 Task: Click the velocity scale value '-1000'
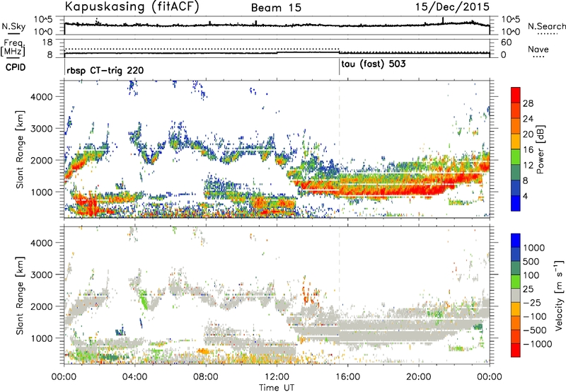(x=538, y=344)
